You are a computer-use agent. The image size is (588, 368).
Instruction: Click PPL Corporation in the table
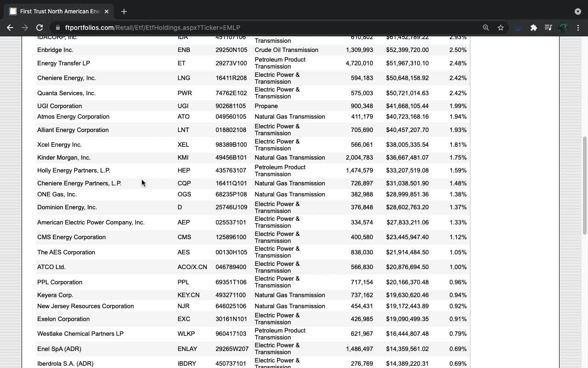[60, 282]
